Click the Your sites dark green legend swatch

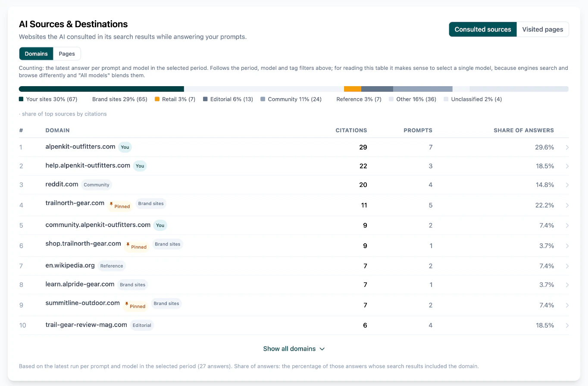pyautogui.click(x=21, y=99)
